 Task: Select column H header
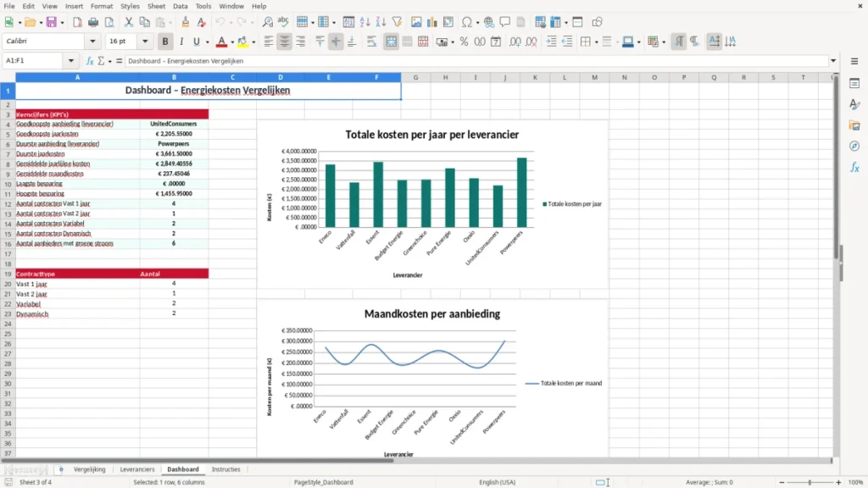click(x=445, y=77)
